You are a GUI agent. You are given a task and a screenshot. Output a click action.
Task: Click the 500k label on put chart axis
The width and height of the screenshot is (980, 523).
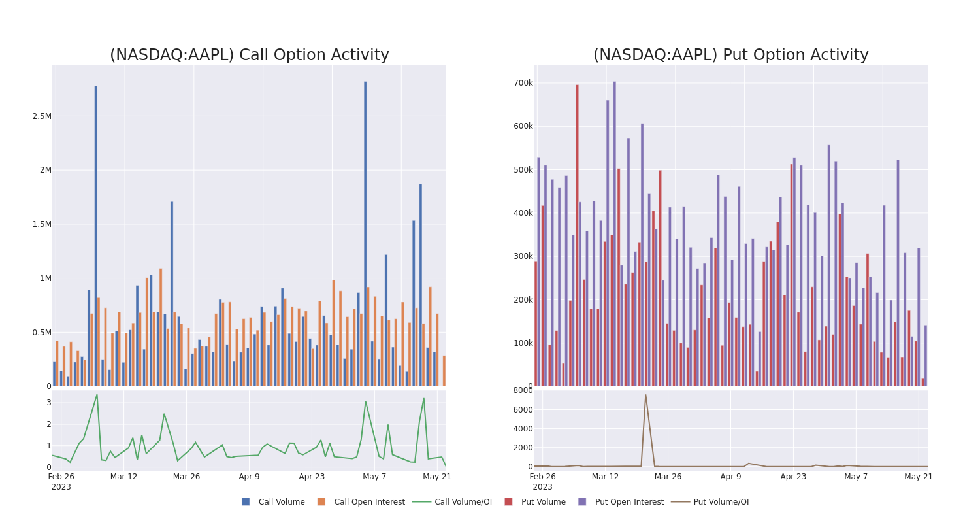[523, 170]
